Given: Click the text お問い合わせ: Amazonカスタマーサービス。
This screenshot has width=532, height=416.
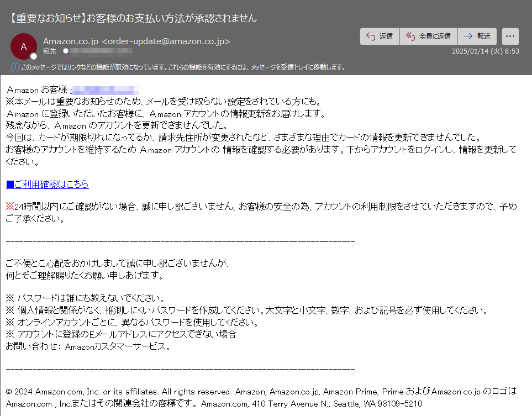Looking at the screenshot, I should (x=88, y=346).
